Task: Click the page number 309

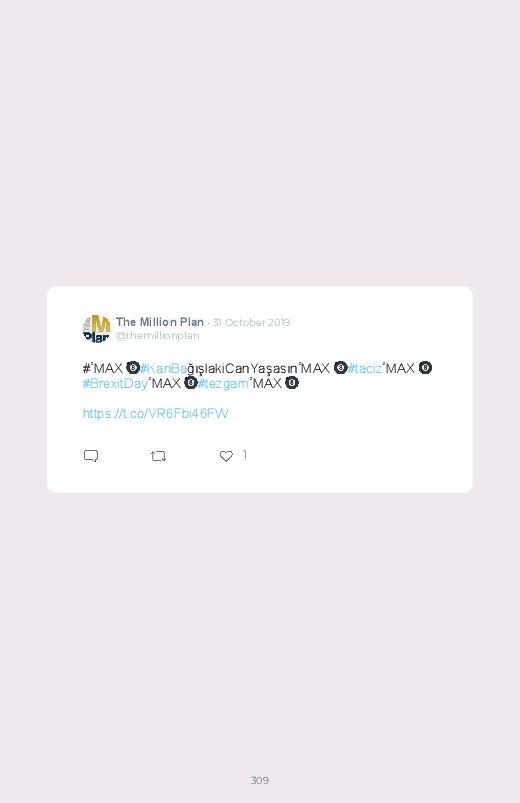Action: (x=260, y=780)
